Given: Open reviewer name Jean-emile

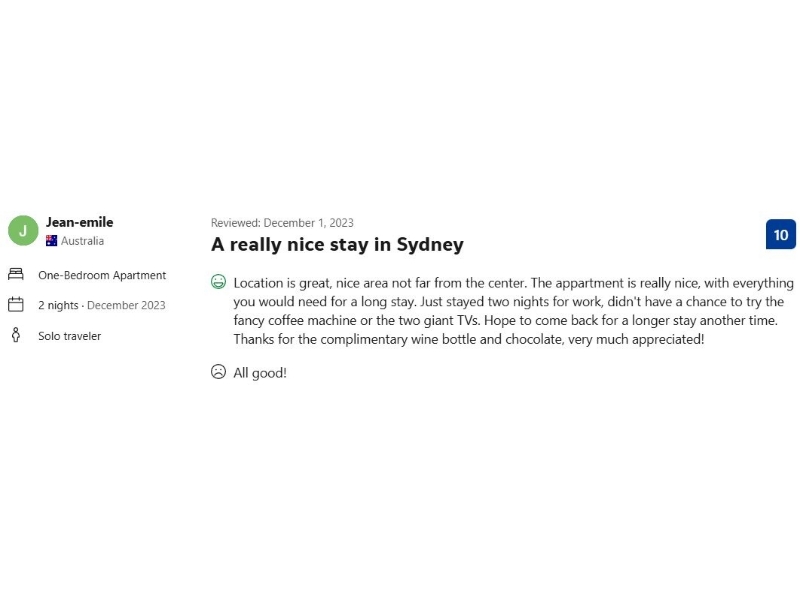Looking at the screenshot, I should [79, 222].
